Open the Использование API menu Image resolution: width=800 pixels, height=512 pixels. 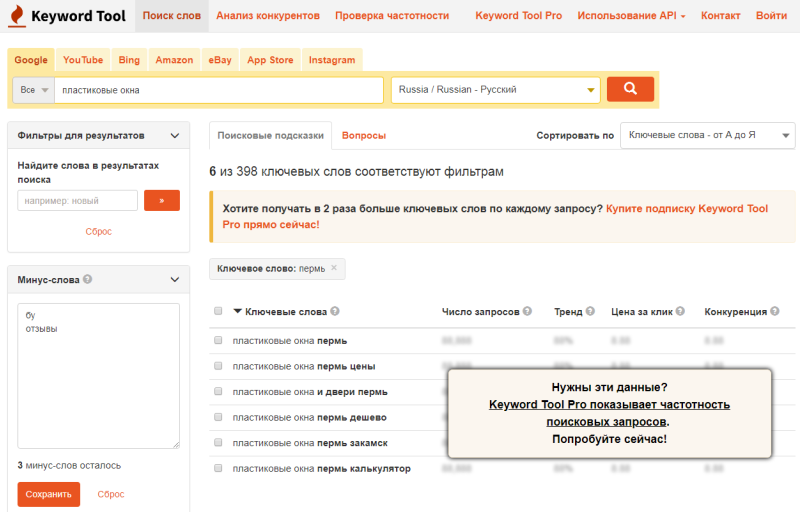631,16
